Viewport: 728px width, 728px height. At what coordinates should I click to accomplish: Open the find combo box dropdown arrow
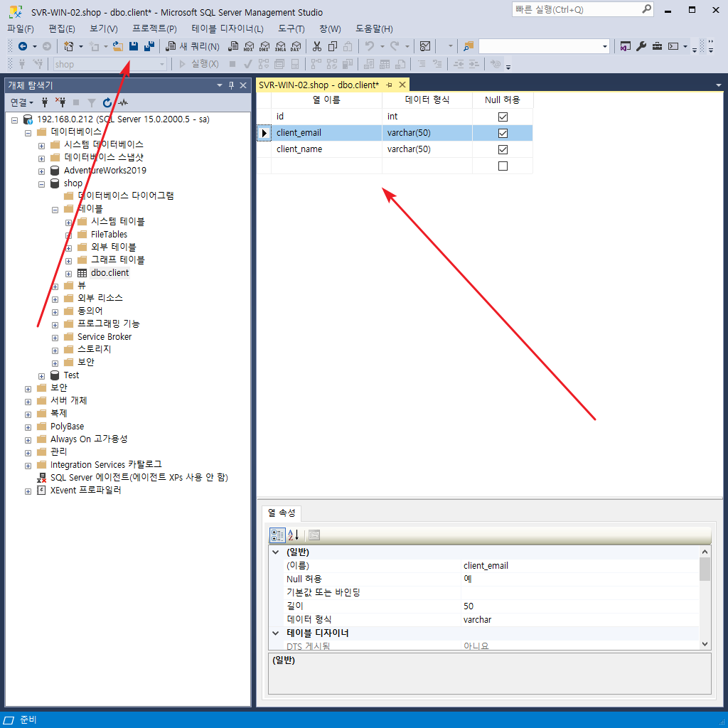tap(604, 46)
